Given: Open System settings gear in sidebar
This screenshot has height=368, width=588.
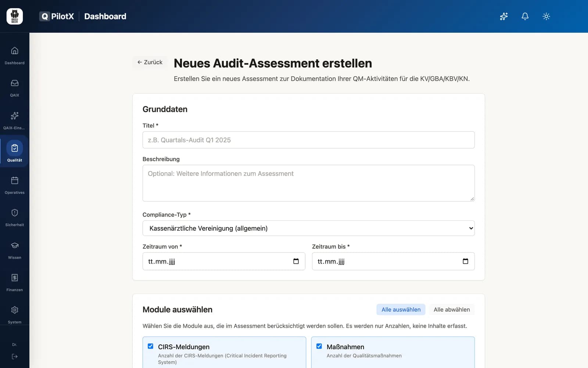Looking at the screenshot, I should coord(15,315).
